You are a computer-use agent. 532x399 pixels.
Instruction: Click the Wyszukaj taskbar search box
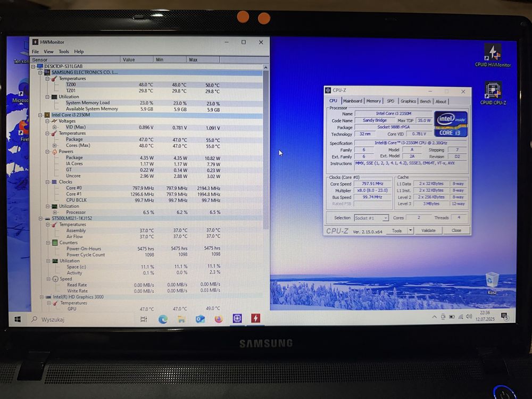point(81,319)
